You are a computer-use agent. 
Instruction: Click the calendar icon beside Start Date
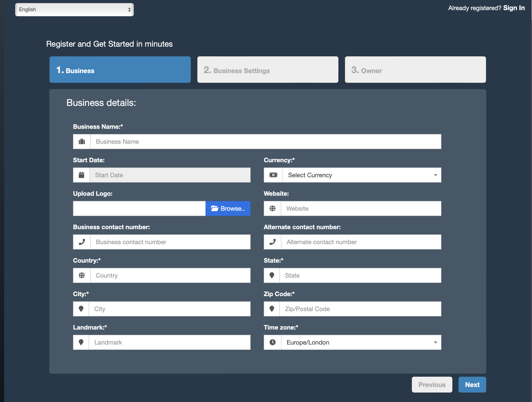point(82,175)
